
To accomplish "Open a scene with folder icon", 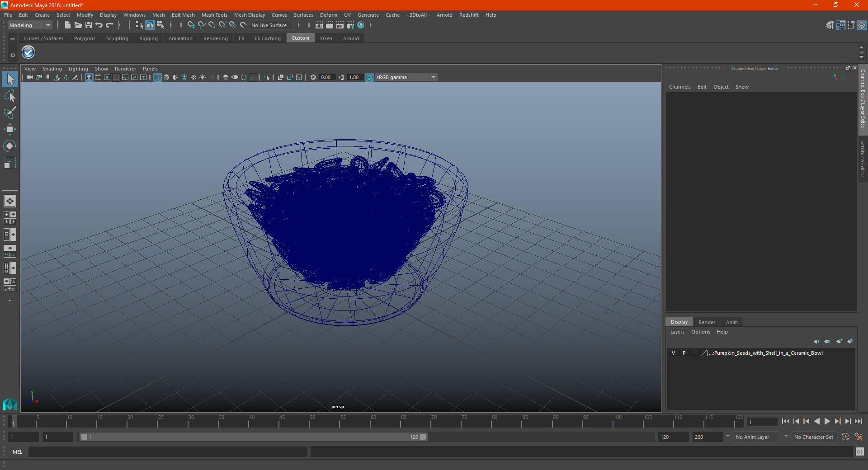I will [x=78, y=25].
